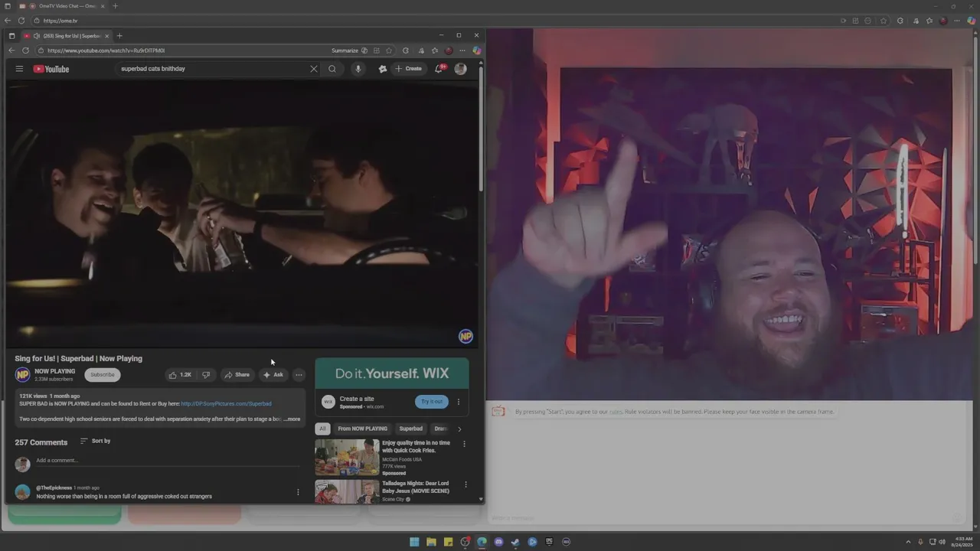The height and width of the screenshot is (551, 980).
Task: Click the NP watermark in video player
Action: pos(465,337)
